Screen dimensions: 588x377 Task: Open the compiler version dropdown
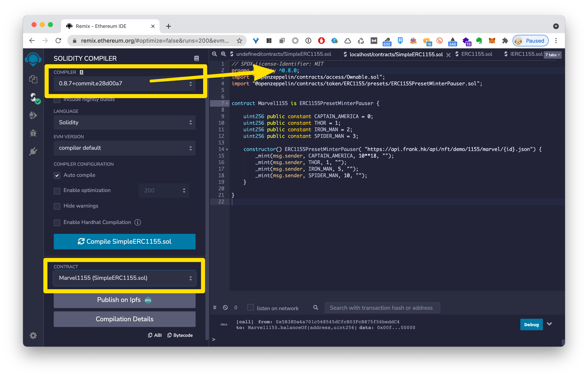124,83
